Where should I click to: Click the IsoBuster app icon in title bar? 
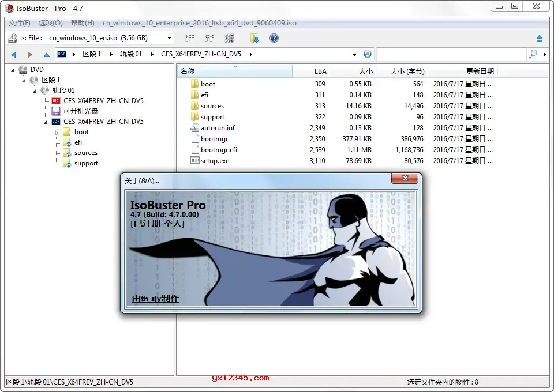[9, 8]
